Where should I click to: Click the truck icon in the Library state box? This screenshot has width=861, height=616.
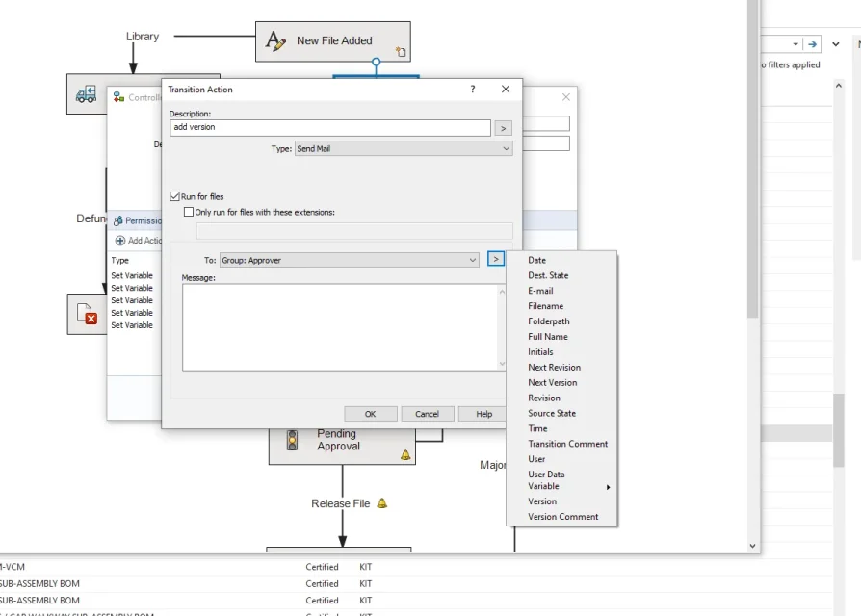point(87,93)
